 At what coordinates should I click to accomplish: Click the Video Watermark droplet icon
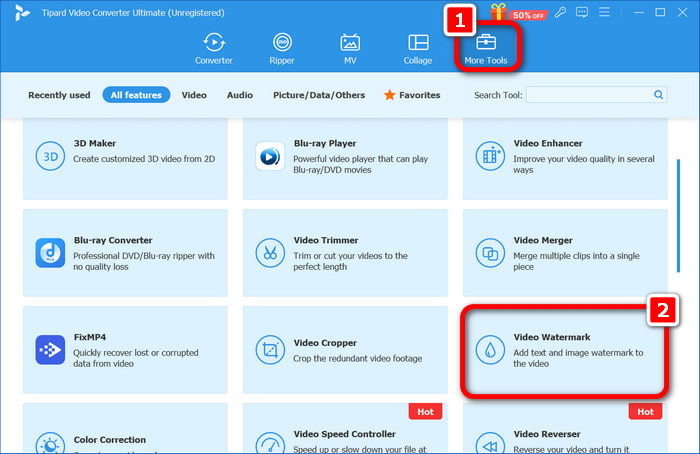coord(490,350)
